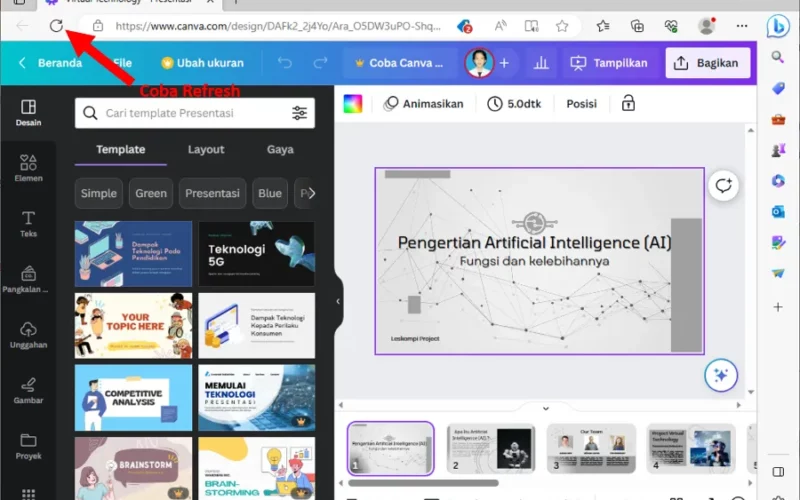Open the Read aloud icon in address bar

click(501, 26)
